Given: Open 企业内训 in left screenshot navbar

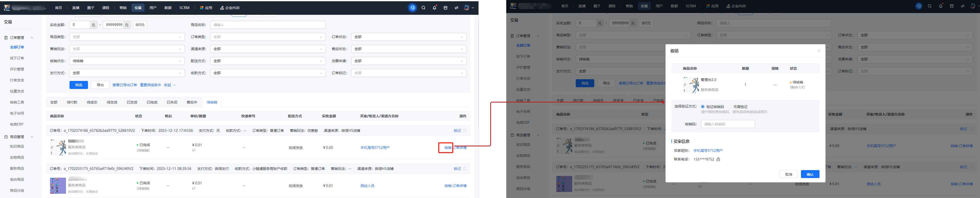Looking at the screenshot, I should pyautogui.click(x=230, y=8).
